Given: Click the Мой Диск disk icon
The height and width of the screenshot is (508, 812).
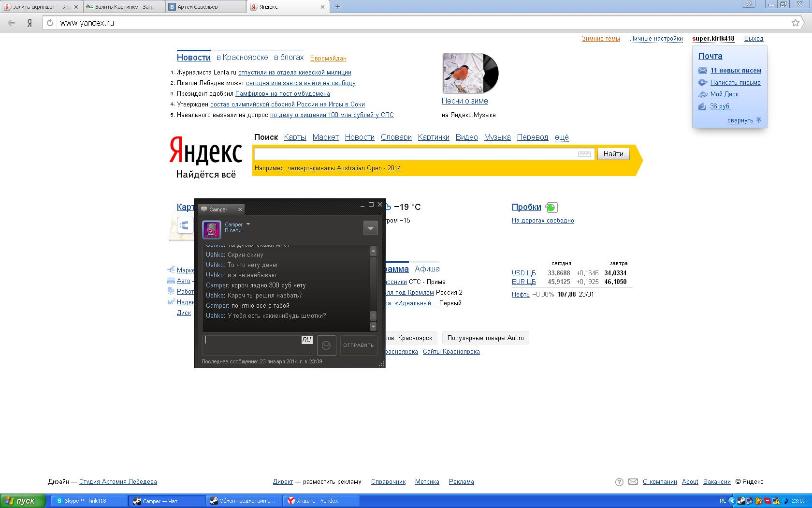Looking at the screenshot, I should [x=703, y=94].
